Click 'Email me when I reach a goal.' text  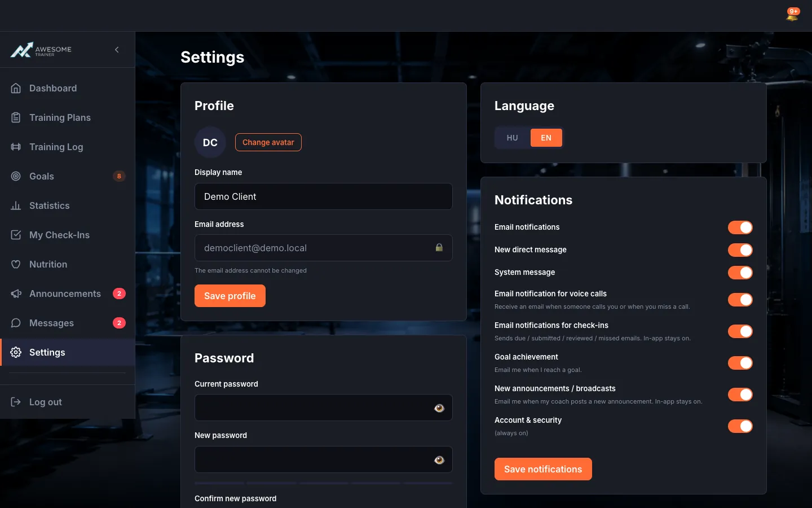pyautogui.click(x=538, y=370)
